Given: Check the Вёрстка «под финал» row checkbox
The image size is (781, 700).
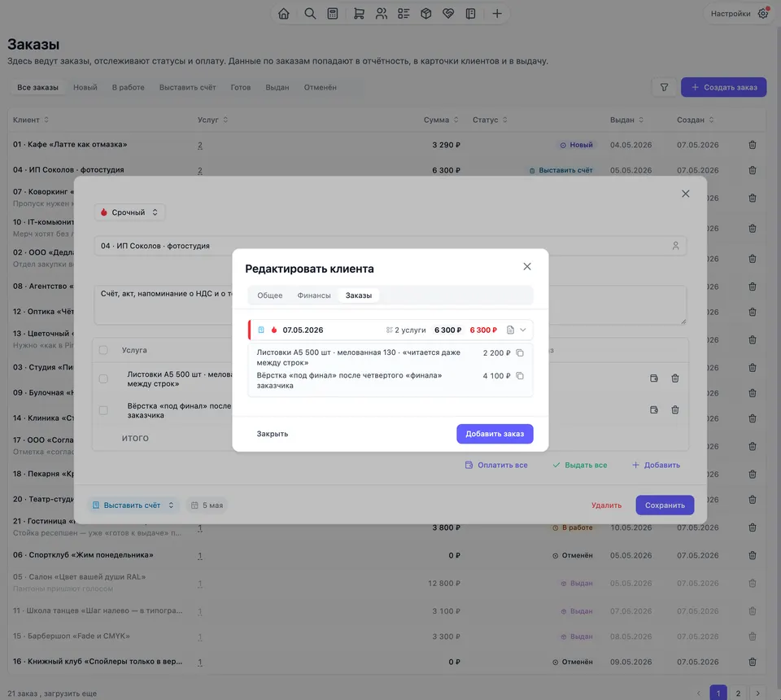Looking at the screenshot, I should (103, 410).
